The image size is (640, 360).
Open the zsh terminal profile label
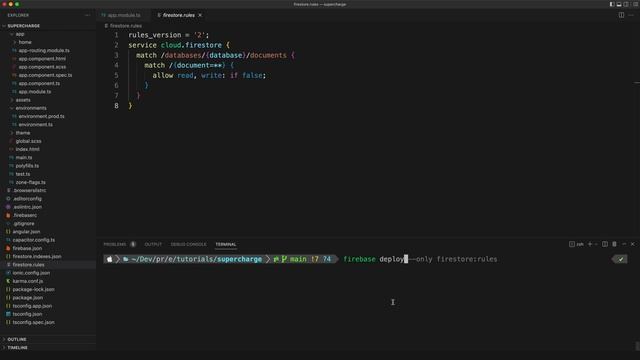click(576, 244)
